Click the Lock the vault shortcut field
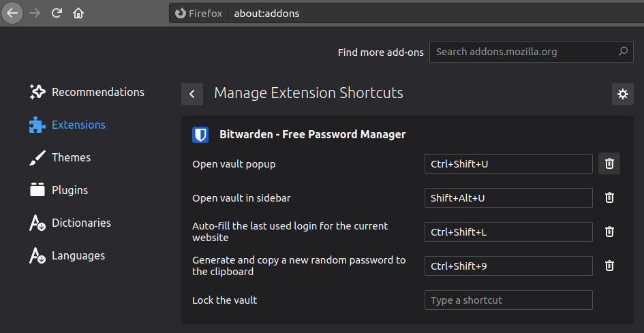 pos(508,300)
